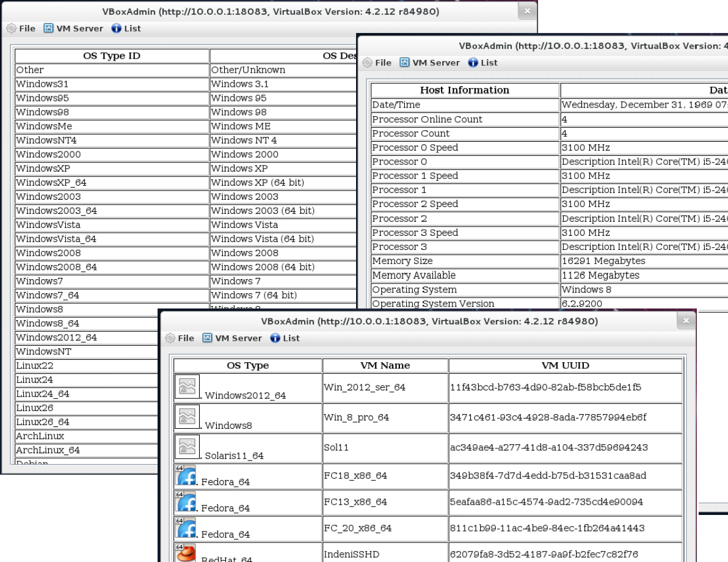Click the placeholder icon for Windows2012_64

click(x=187, y=387)
